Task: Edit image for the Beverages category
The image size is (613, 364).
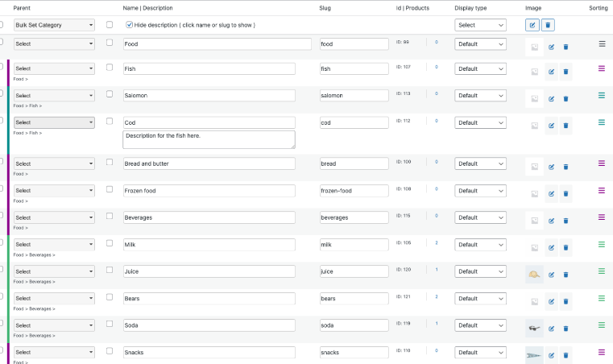Action: point(551,221)
